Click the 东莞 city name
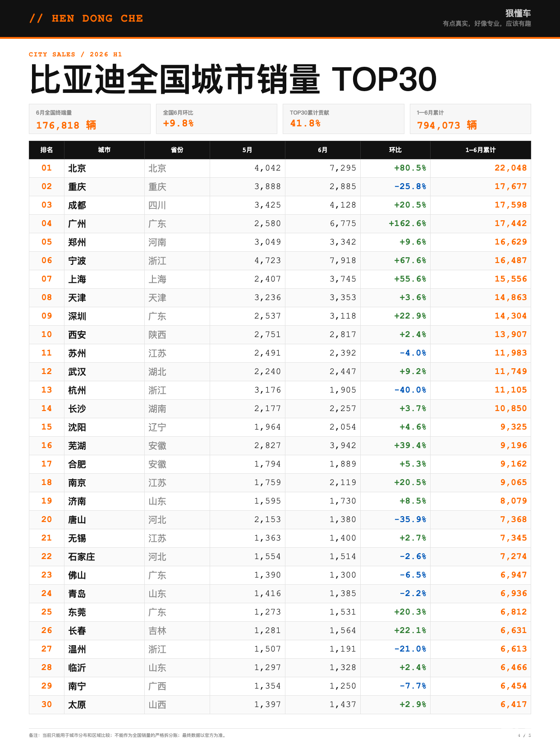This screenshot has width=560, height=749. [x=77, y=612]
